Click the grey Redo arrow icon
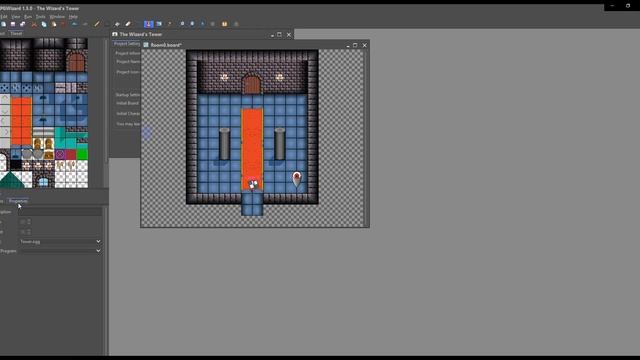The image size is (640, 360). point(85,24)
